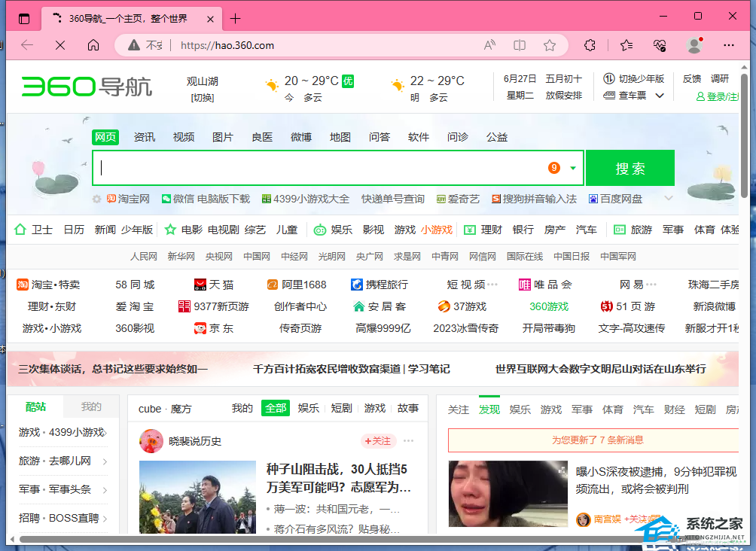Select the 视频 search tab
756x551 pixels.
184,138
